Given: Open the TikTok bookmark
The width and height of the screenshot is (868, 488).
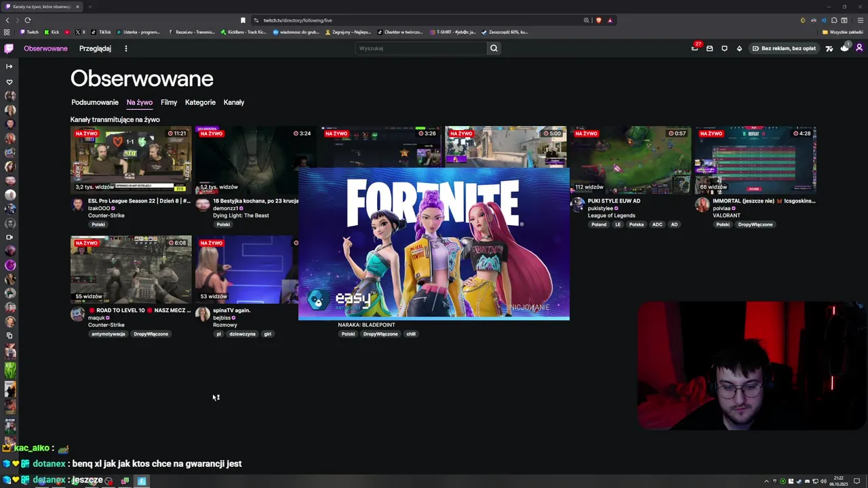Looking at the screenshot, I should (x=101, y=32).
